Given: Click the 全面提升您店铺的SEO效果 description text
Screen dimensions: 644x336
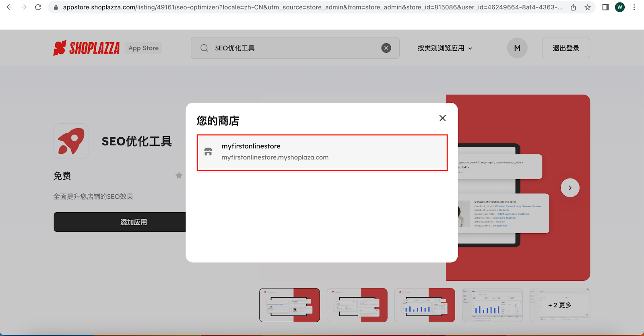Looking at the screenshot, I should click(x=93, y=197).
